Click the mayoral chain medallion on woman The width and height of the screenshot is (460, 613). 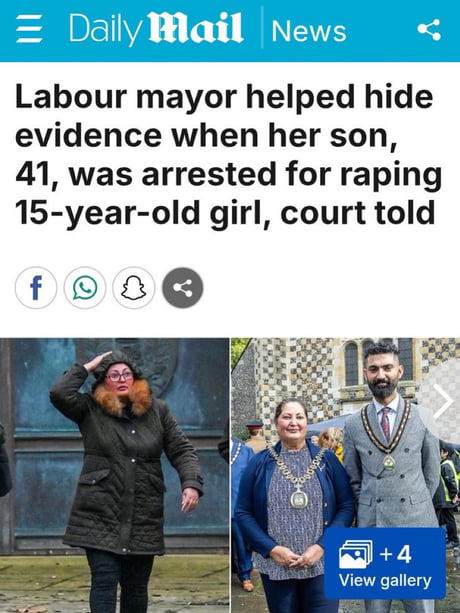pyautogui.click(x=299, y=499)
